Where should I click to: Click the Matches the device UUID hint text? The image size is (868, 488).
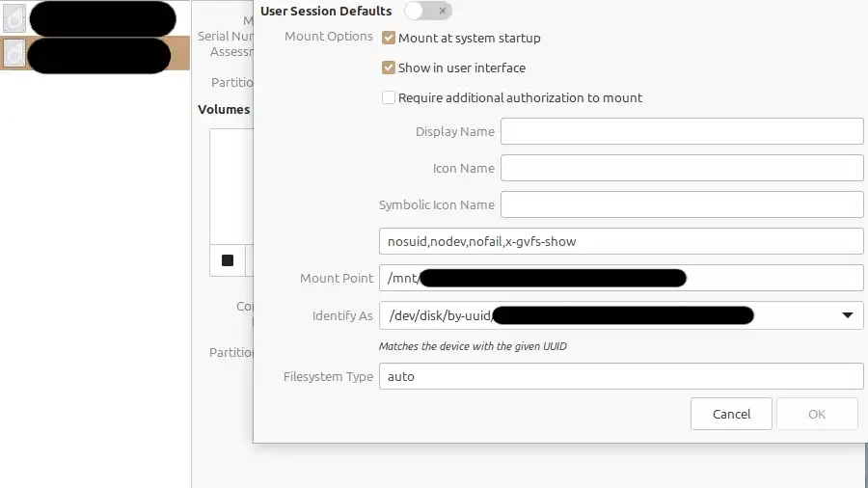473,346
